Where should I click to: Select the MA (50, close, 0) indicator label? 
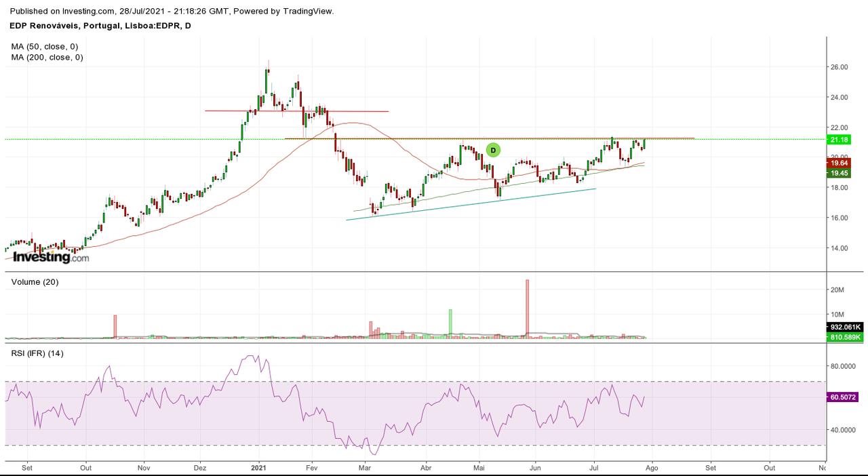tap(45, 47)
